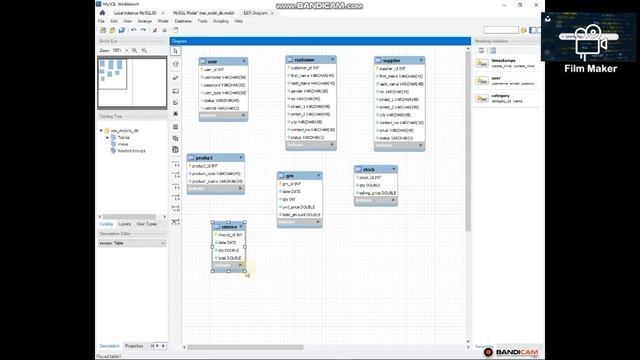Click the Bird's Eye diagram thumbnail

132,82
